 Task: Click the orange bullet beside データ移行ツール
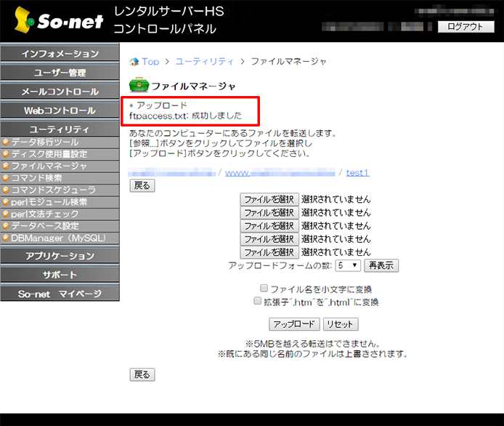click(x=6, y=142)
